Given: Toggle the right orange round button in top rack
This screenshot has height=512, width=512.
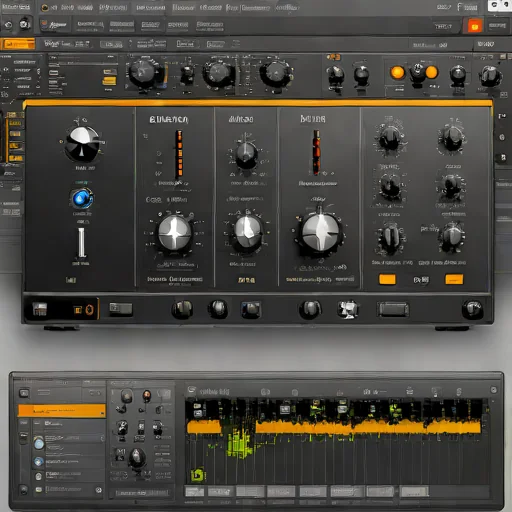Looking at the screenshot, I should (x=431, y=72).
